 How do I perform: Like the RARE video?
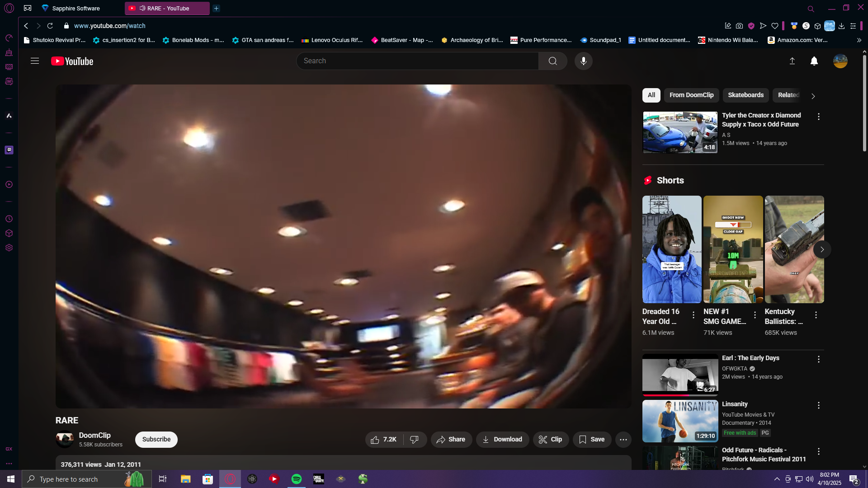384,439
